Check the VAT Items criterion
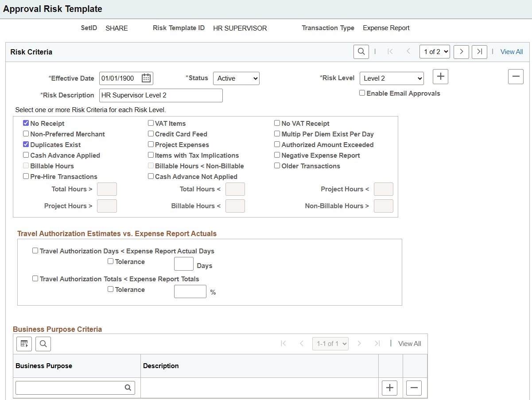Viewport: 532px width, 400px height. click(x=151, y=123)
